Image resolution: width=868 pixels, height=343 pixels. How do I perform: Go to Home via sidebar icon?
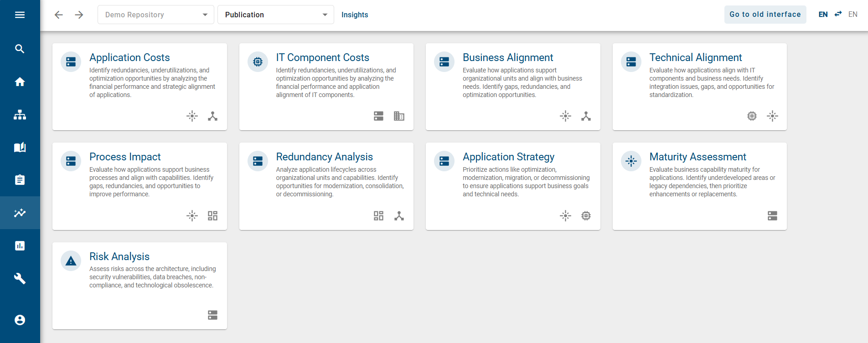click(20, 82)
